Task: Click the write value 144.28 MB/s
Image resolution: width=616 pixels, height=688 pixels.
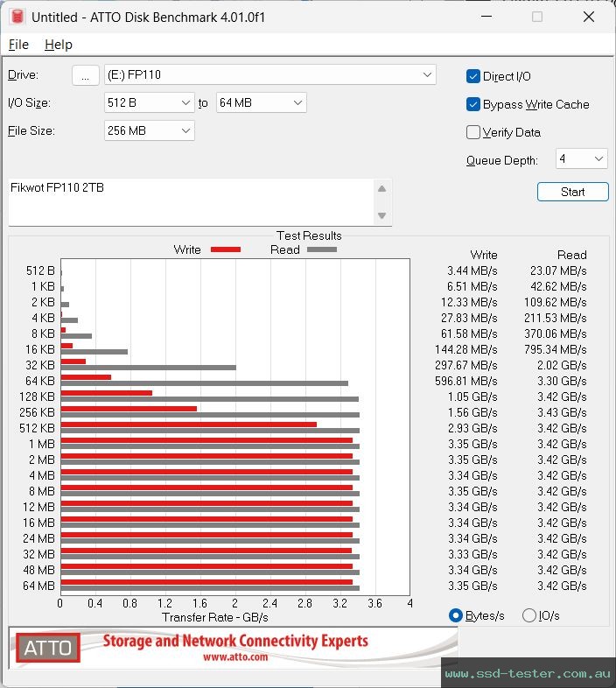Action: 466,349
